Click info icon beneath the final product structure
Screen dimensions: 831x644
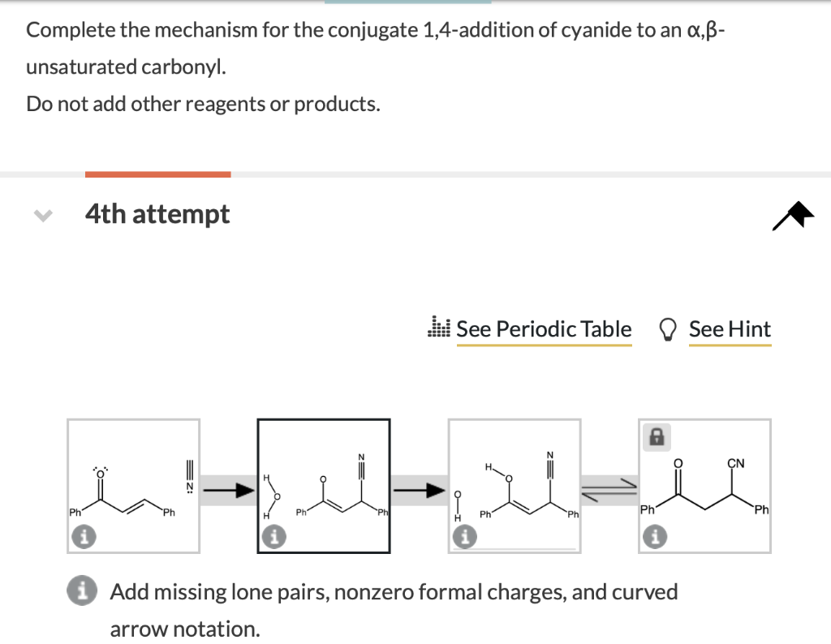[656, 536]
